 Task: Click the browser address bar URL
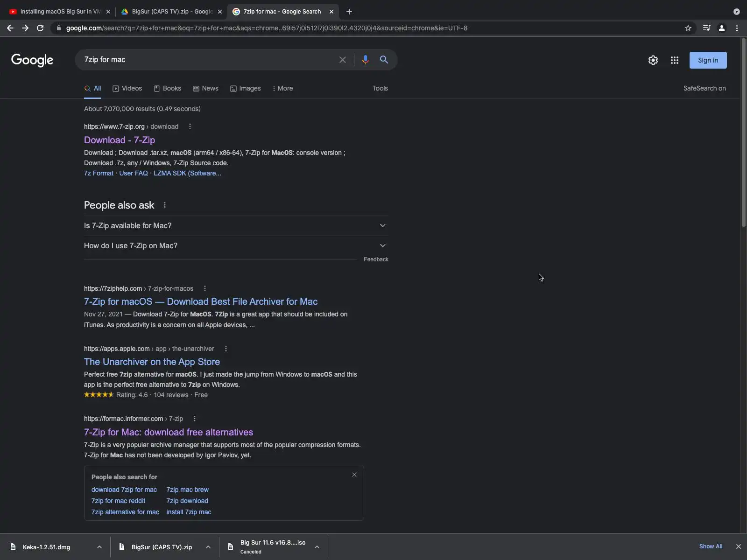pyautogui.click(x=267, y=28)
